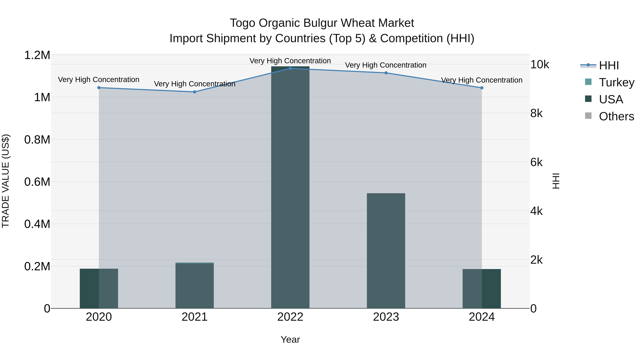Click the 1.2M trade value tick label
Image resolution: width=644 pixels, height=362 pixels.
click(x=37, y=55)
